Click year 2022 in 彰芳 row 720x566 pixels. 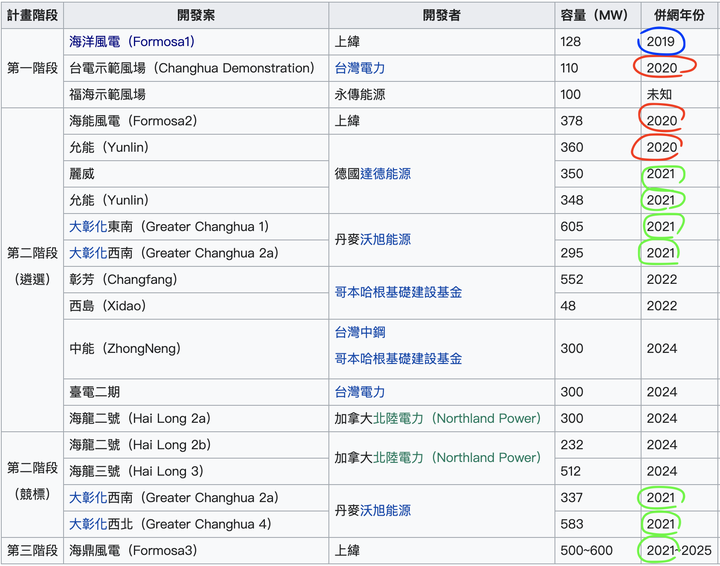point(662,280)
